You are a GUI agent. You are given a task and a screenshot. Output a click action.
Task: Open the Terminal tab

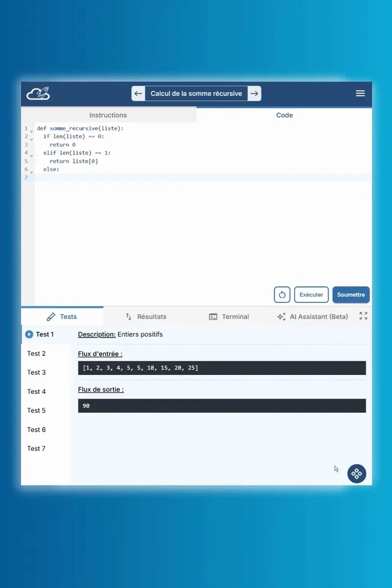click(x=229, y=317)
